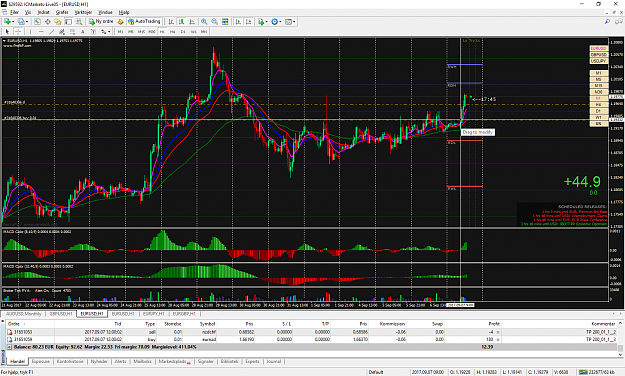Select the cursor arrow tool
Screen dimensions: 625x376
pyautogui.click(x=7, y=31)
